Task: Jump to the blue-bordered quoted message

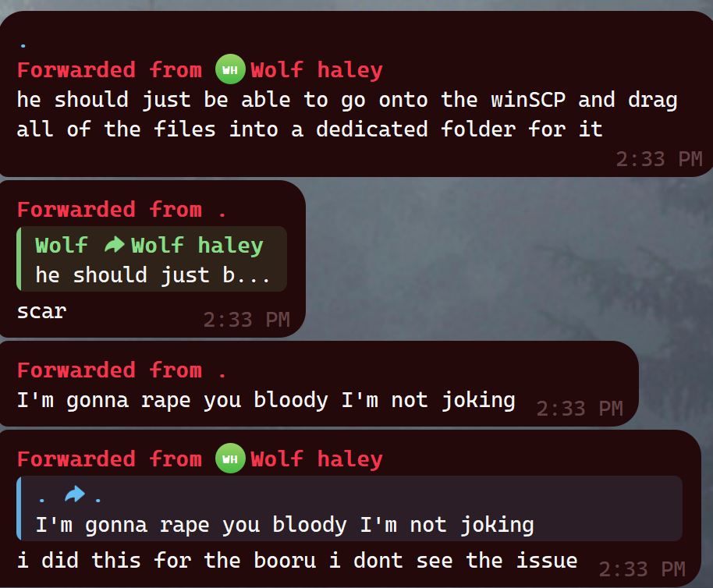Action: pyautogui.click(x=349, y=508)
